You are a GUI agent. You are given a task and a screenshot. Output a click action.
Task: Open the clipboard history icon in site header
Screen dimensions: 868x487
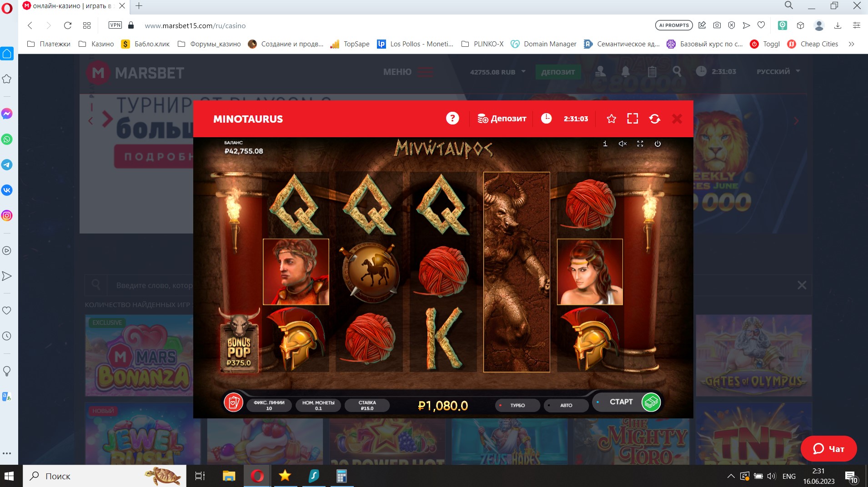pyautogui.click(x=652, y=71)
